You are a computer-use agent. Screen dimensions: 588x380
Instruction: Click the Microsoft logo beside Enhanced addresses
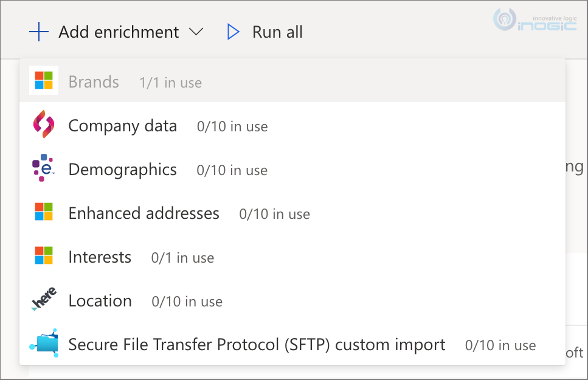click(44, 212)
